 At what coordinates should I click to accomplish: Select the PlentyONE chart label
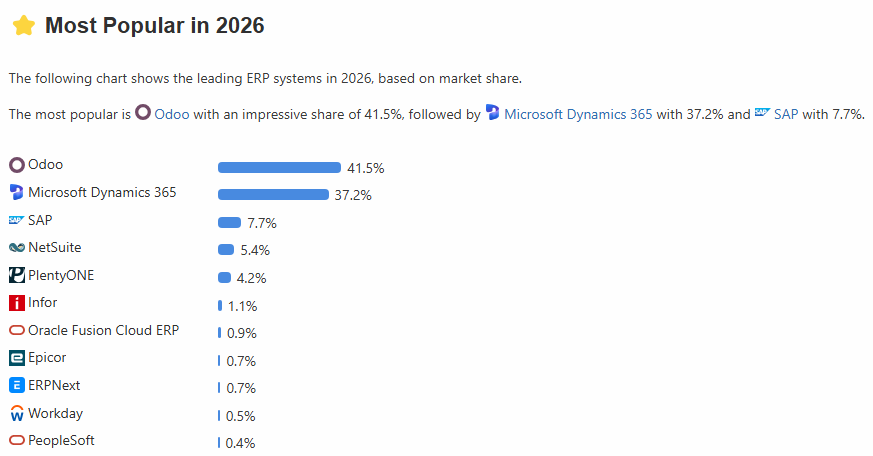click(x=61, y=275)
